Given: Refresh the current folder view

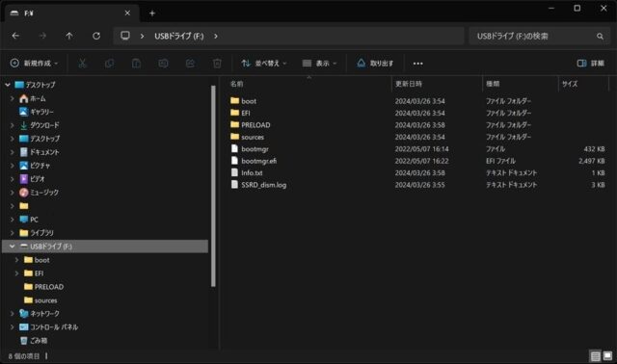Looking at the screenshot, I should coord(96,36).
